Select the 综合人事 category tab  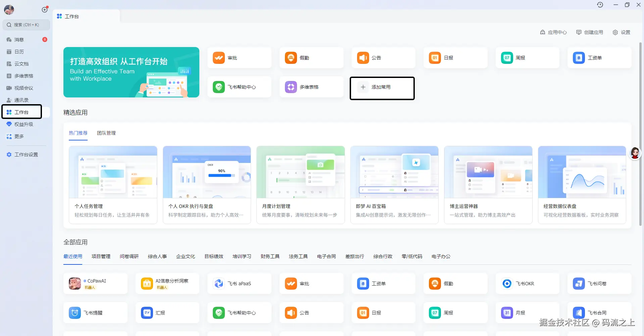pos(157,256)
